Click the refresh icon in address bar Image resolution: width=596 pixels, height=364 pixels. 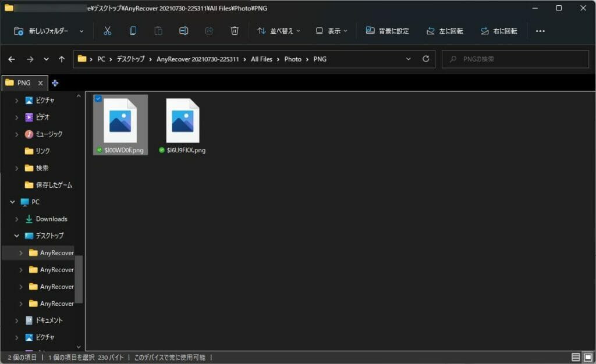click(x=425, y=59)
